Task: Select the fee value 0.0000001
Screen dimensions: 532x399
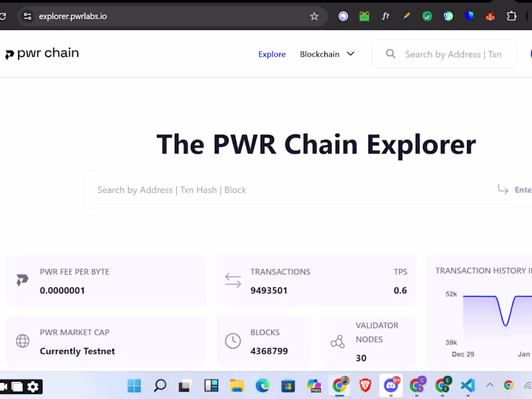Action: tap(62, 291)
